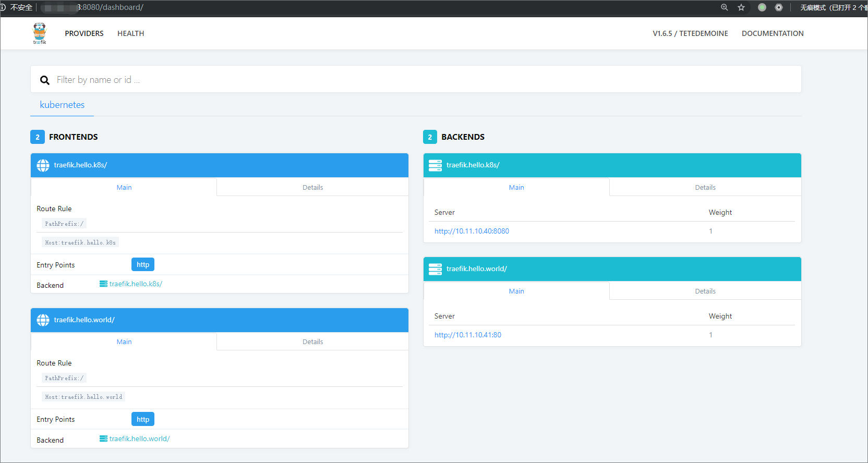Click weight value 1 for 10.11.10.40:8080 server

(710, 231)
